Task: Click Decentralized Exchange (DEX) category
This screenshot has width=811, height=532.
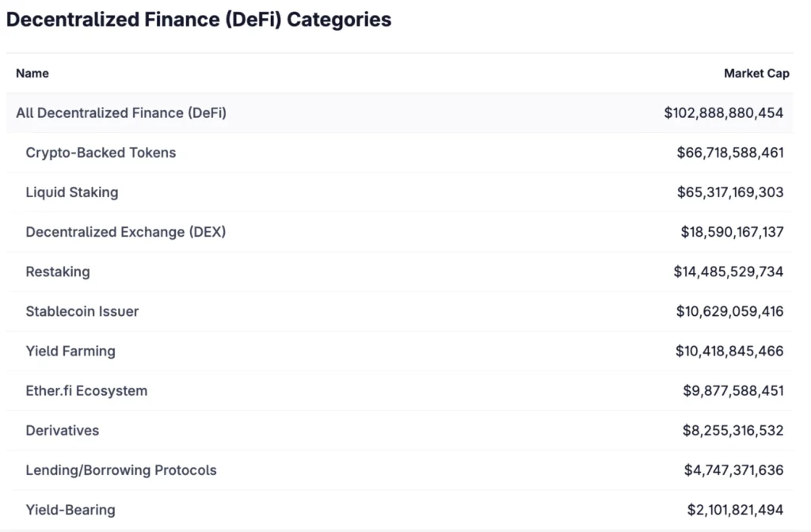Action: pos(126,232)
